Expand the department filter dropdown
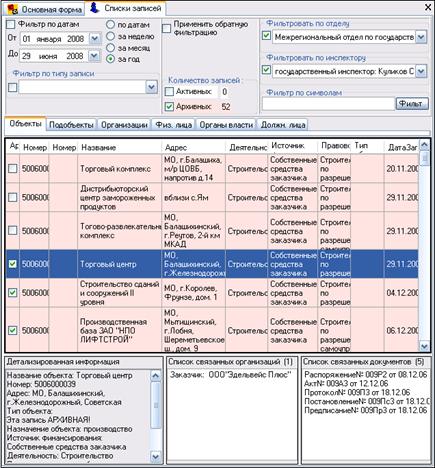Viewport: 435px width, 468px height. click(422, 37)
